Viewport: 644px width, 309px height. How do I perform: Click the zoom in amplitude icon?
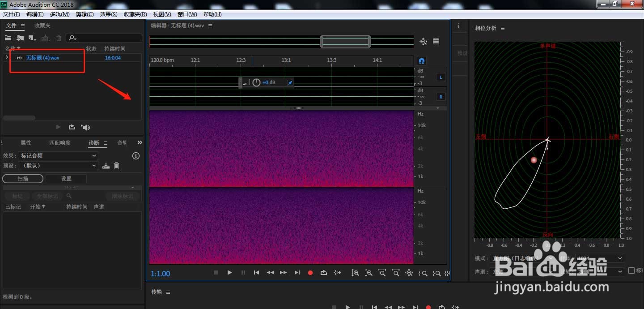[355, 273]
